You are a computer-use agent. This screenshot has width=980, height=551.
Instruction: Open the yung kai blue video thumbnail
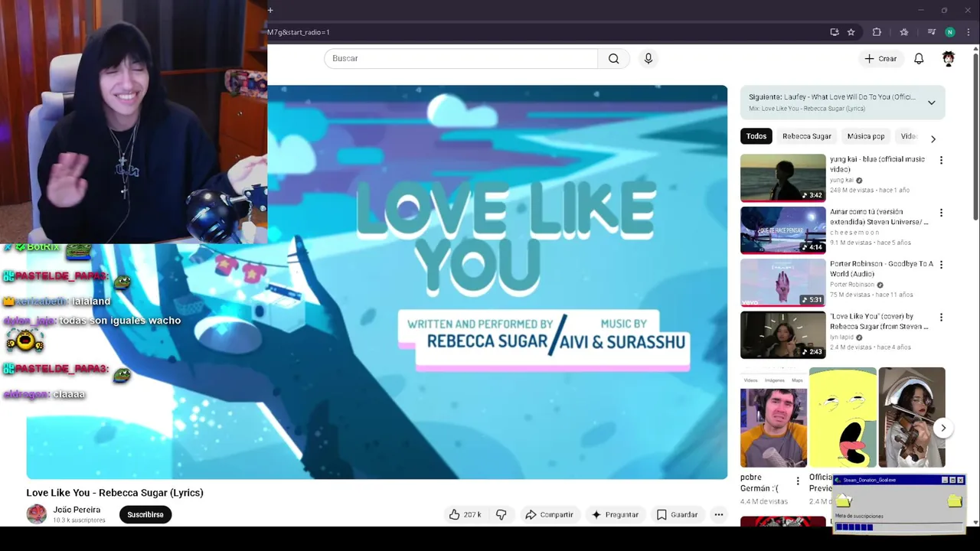[x=783, y=178]
